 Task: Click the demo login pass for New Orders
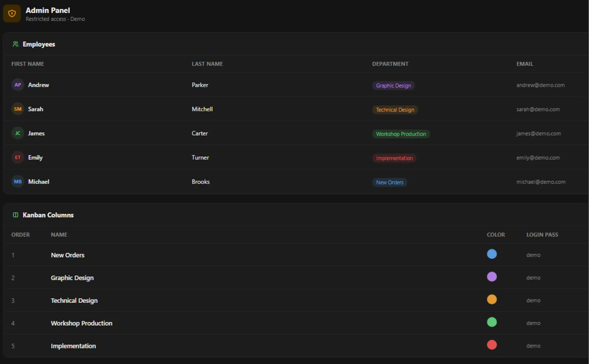[x=533, y=255]
